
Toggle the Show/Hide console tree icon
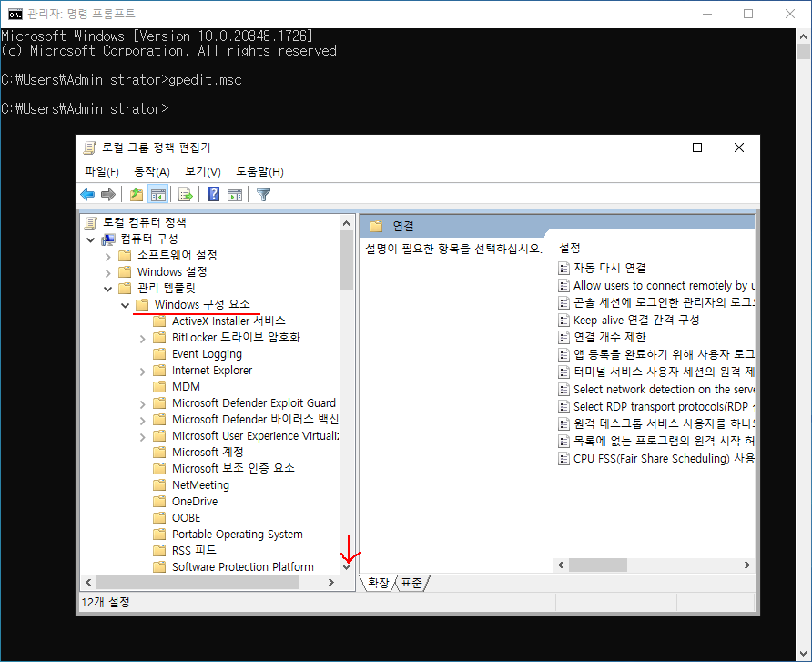[x=158, y=195]
